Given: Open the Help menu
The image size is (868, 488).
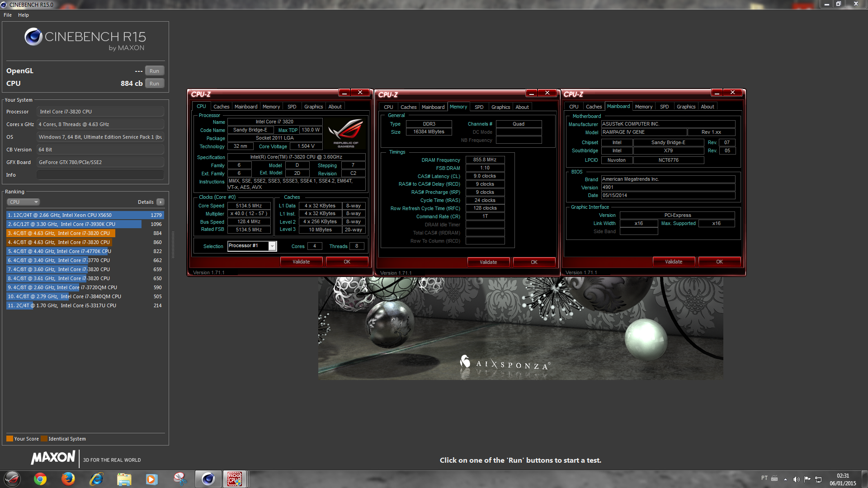Looking at the screenshot, I should click(x=24, y=15).
